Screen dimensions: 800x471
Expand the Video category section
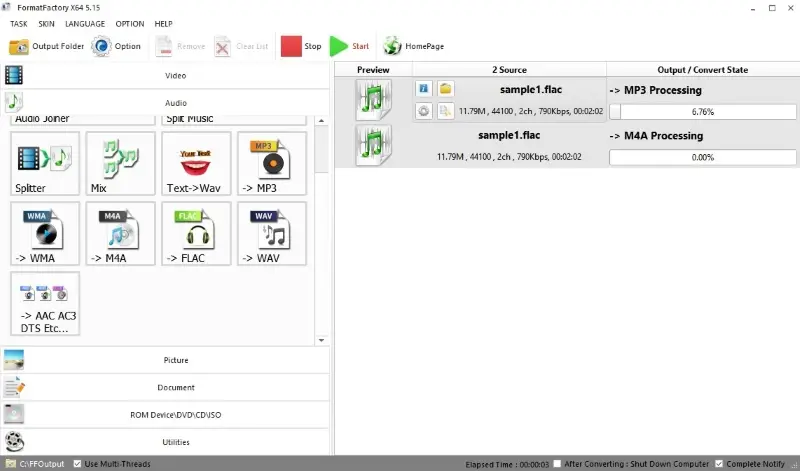point(165,76)
